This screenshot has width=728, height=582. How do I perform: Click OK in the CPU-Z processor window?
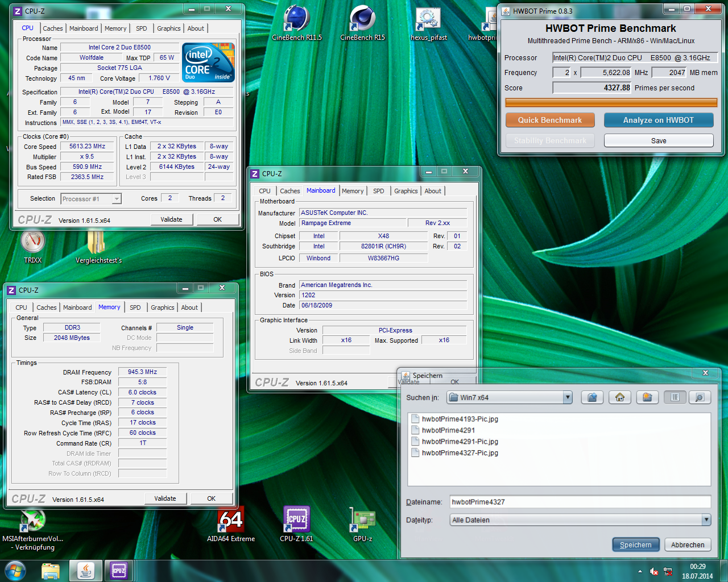[x=218, y=219]
